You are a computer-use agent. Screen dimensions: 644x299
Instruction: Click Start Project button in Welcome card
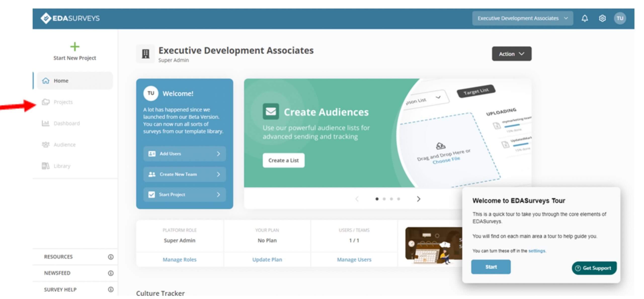[184, 194]
